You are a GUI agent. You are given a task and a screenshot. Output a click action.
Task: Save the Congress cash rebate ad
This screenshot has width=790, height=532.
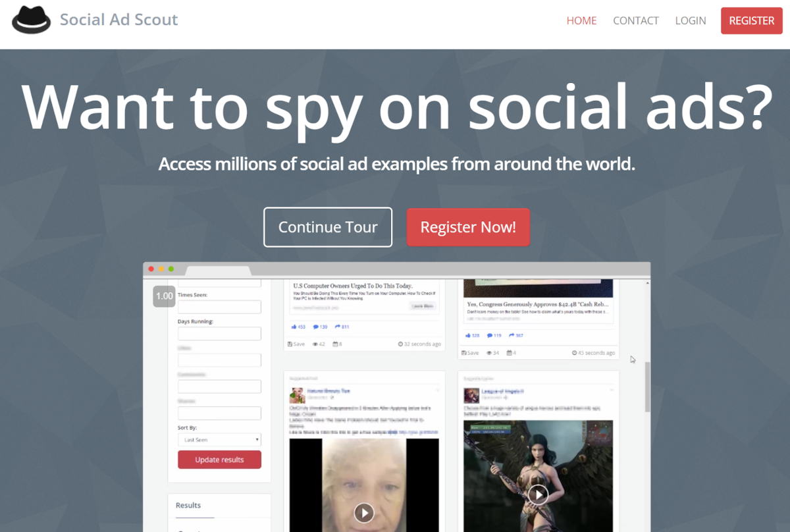471,353
